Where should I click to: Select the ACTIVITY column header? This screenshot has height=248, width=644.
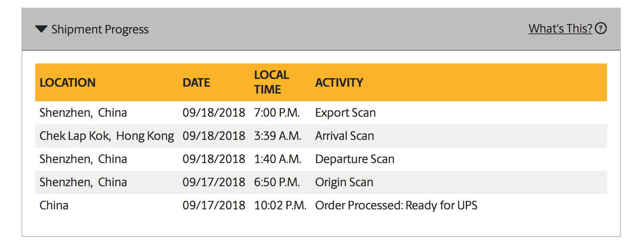tap(339, 82)
